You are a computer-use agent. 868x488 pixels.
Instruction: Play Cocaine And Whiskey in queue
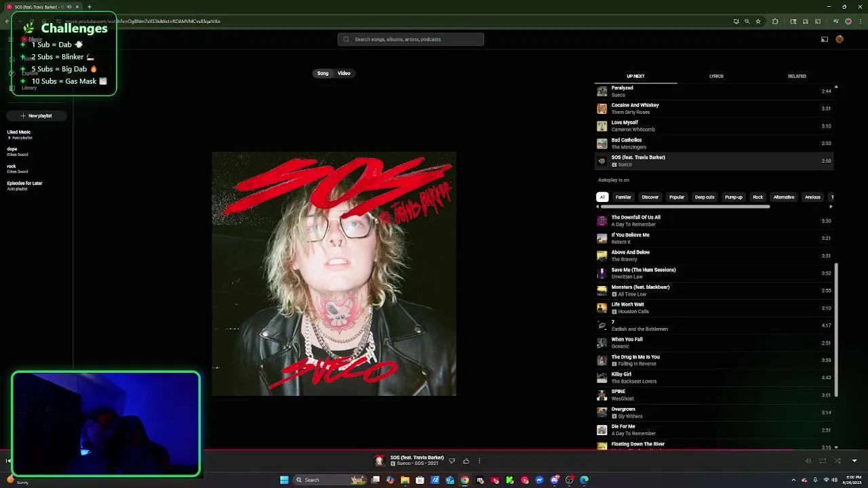point(714,108)
